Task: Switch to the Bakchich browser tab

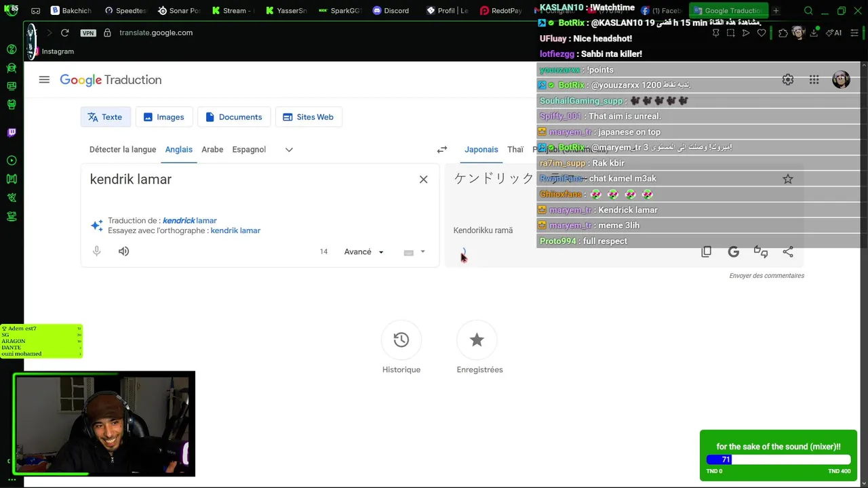Action: pos(71,11)
